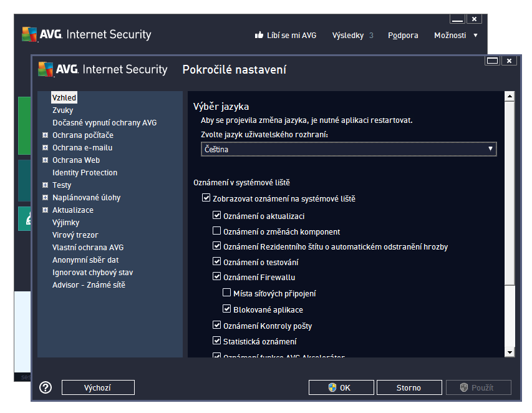The image size is (532, 413).
Task: Open the Čeština language dropdown
Action: 349,149
